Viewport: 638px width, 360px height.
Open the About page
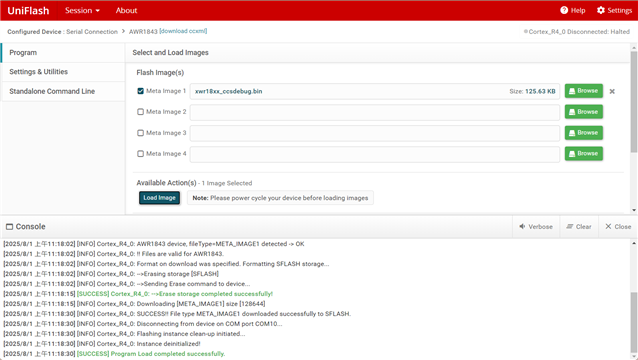[126, 11]
